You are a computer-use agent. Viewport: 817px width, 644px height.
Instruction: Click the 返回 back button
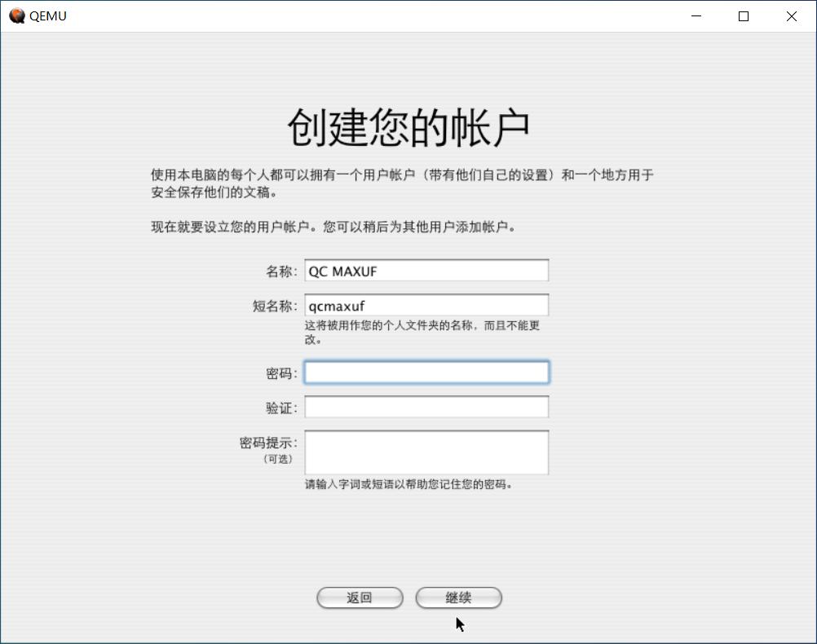[360, 597]
